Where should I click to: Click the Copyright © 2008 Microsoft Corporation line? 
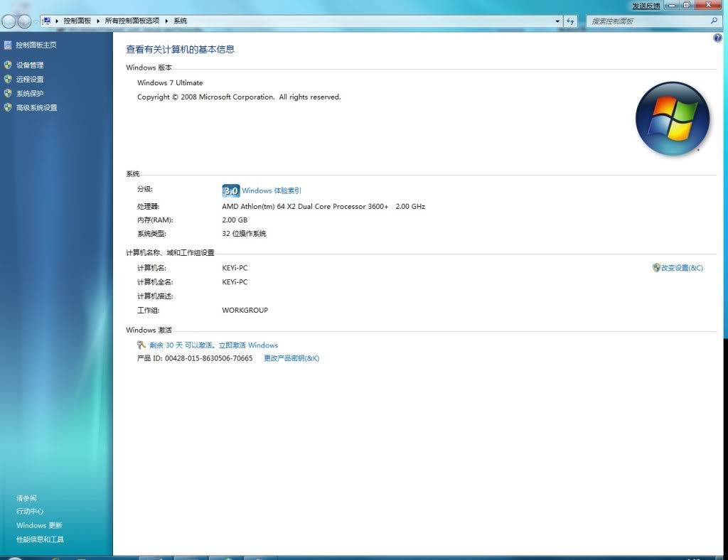coord(239,97)
